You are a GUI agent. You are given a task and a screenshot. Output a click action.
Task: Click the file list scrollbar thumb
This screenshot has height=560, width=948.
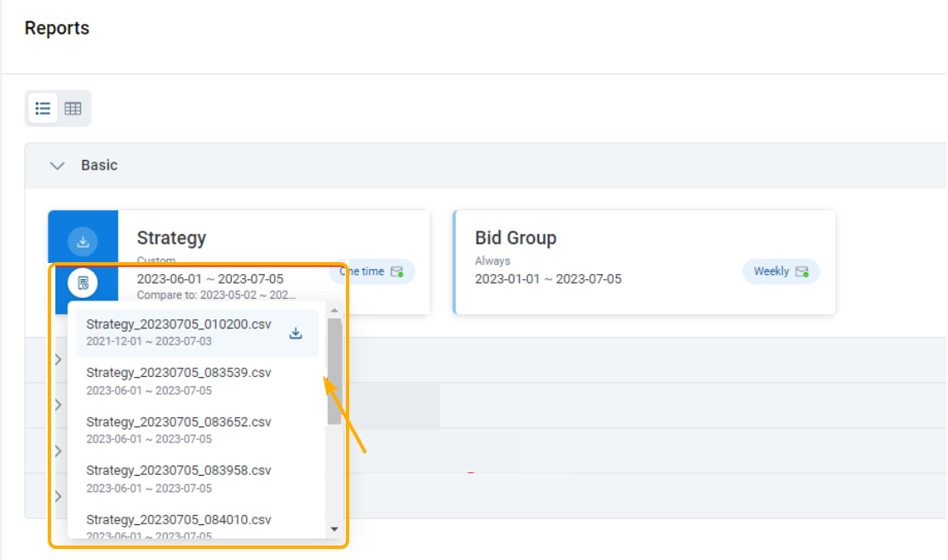[x=335, y=371]
